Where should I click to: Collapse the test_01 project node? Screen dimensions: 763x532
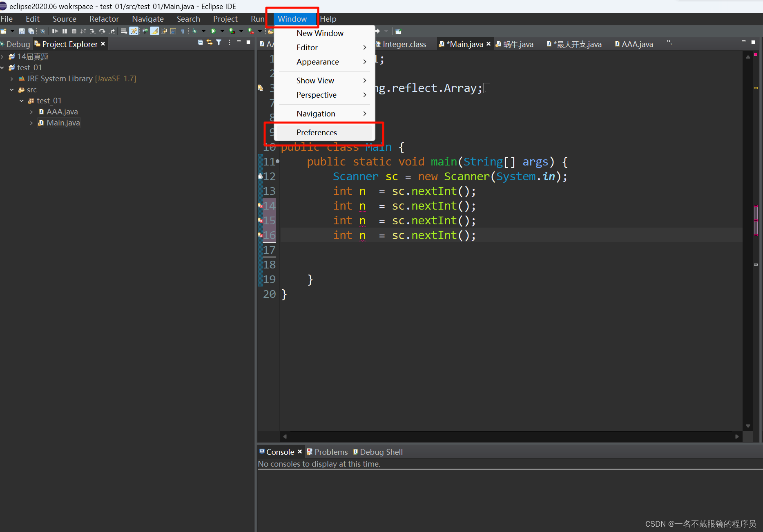2,67
